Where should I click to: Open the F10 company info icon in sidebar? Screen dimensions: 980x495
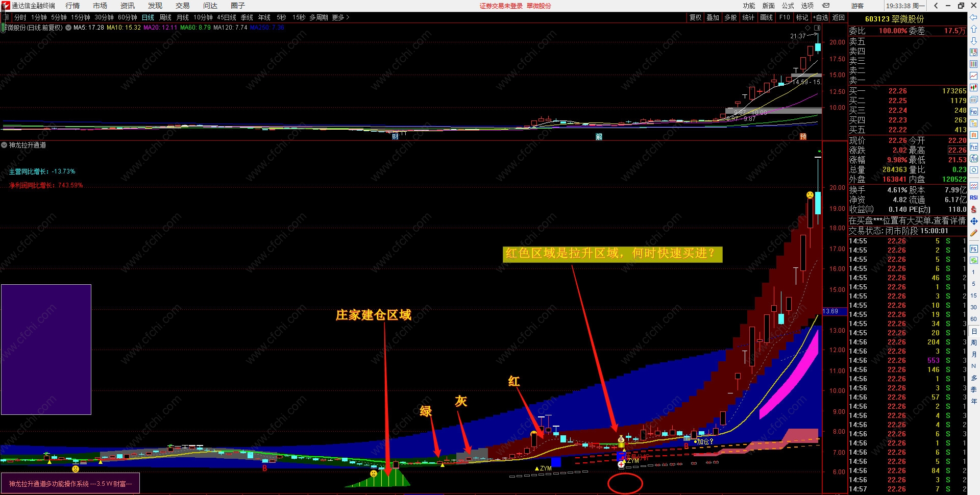point(974,111)
